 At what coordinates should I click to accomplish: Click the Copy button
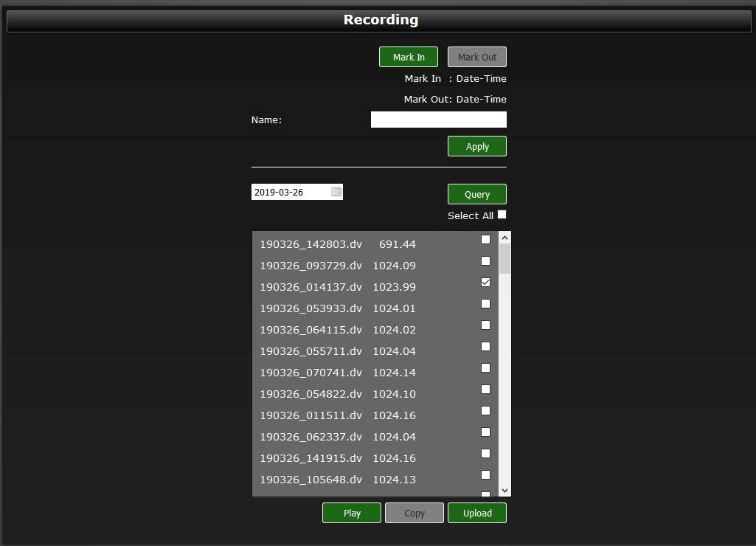click(415, 513)
